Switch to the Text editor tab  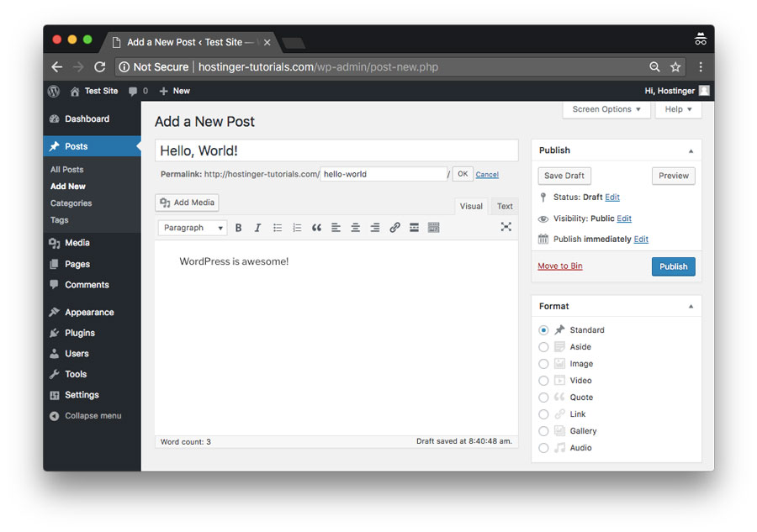point(505,206)
